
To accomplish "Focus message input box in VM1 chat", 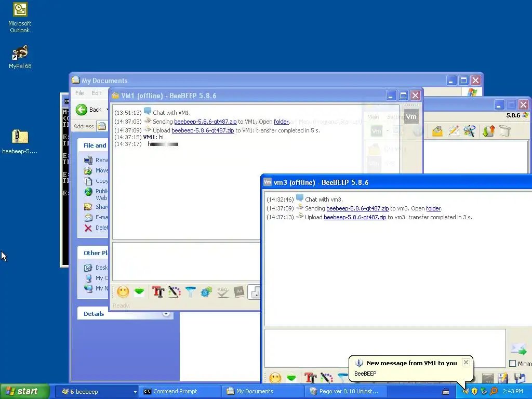I will tap(187, 261).
